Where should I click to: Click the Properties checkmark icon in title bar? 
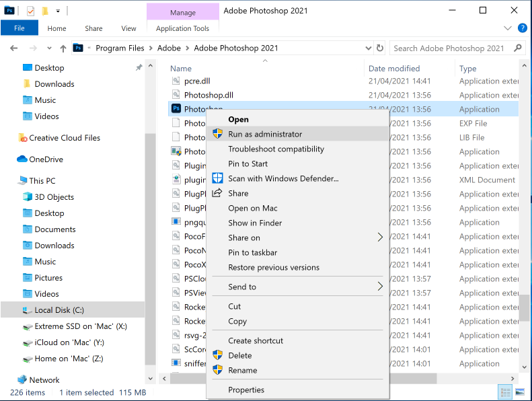30,11
